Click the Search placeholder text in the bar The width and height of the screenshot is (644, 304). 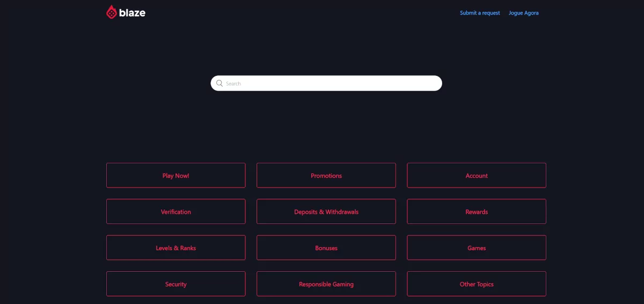[x=233, y=84]
